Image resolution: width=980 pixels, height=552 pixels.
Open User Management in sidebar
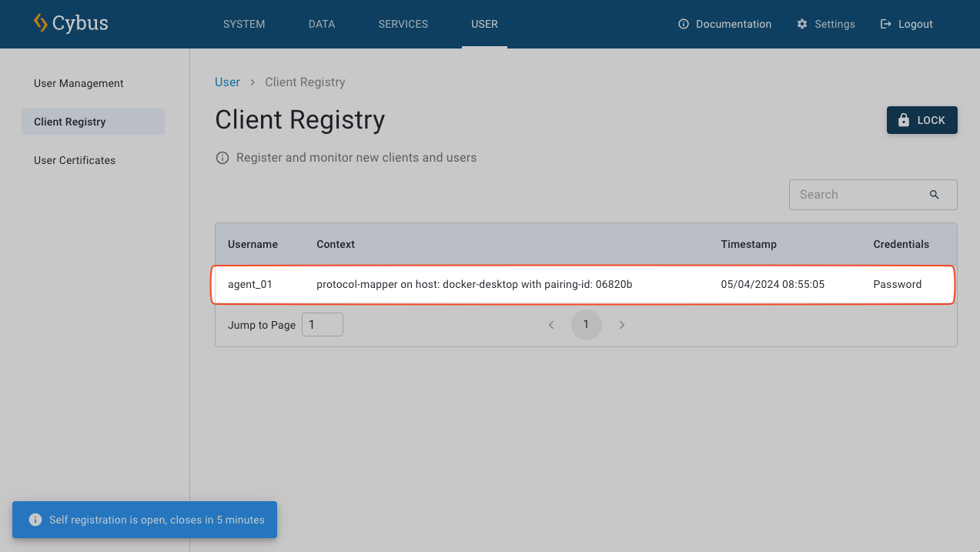[79, 83]
